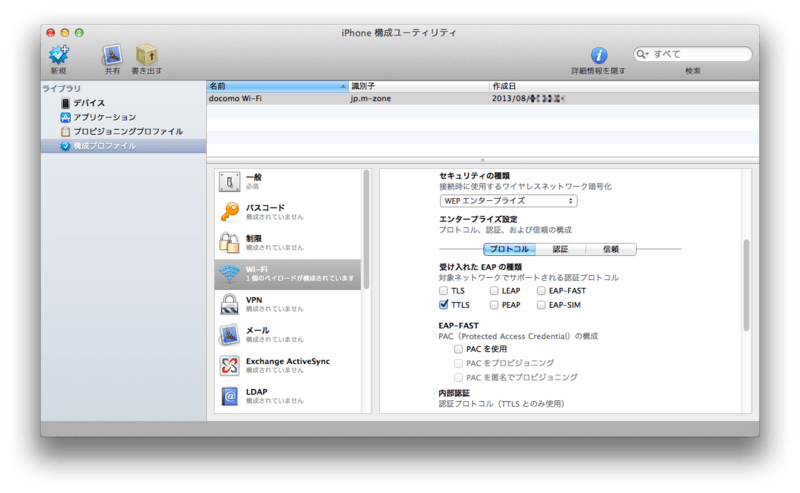Enable the LEAP checkbox
Image resolution: width=800 pixels, height=493 pixels.
(x=494, y=291)
